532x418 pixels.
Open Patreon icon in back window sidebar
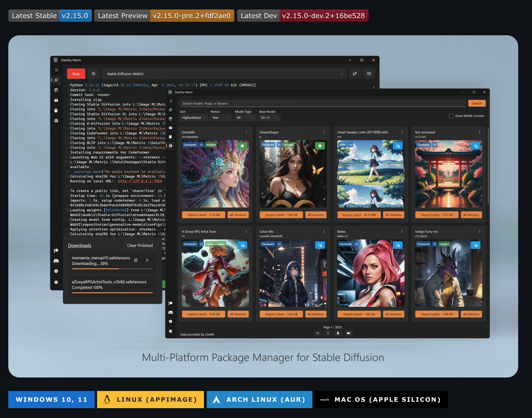coord(56,251)
